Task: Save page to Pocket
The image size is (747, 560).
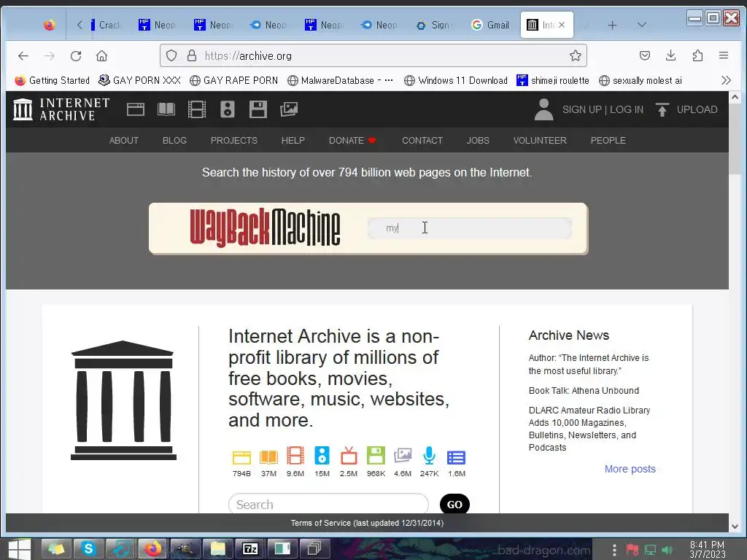Action: tap(645, 55)
